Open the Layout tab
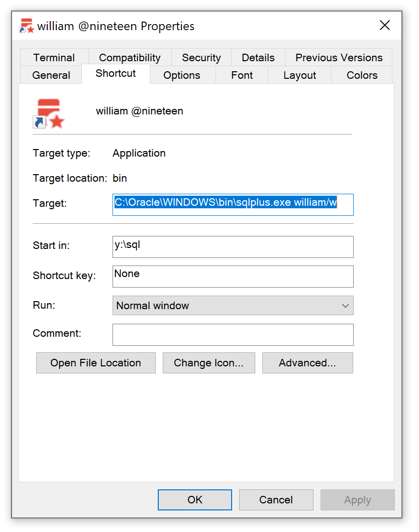 (299, 75)
